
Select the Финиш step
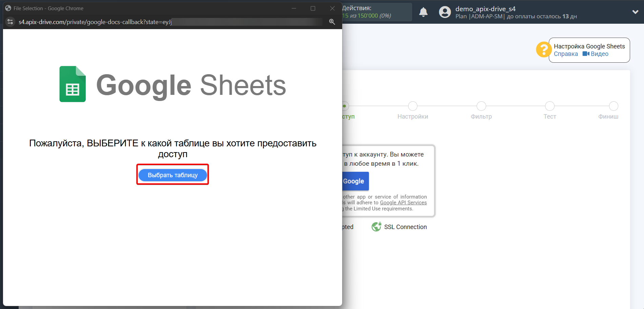coord(613,106)
